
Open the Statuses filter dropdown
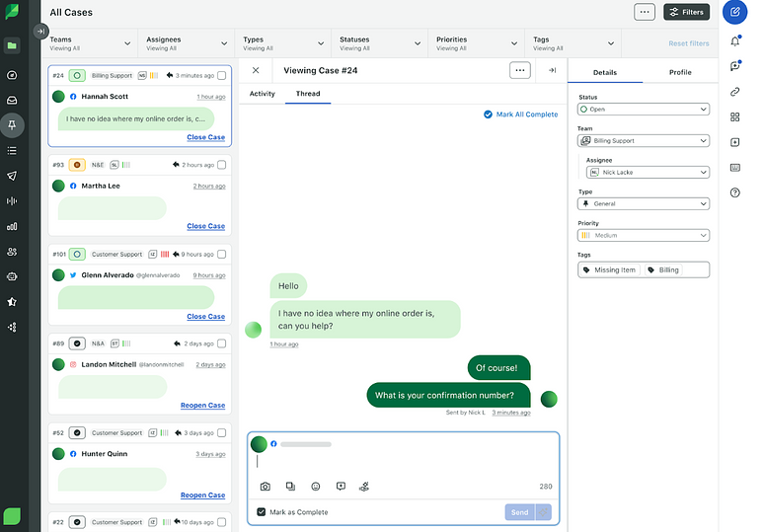pos(380,43)
